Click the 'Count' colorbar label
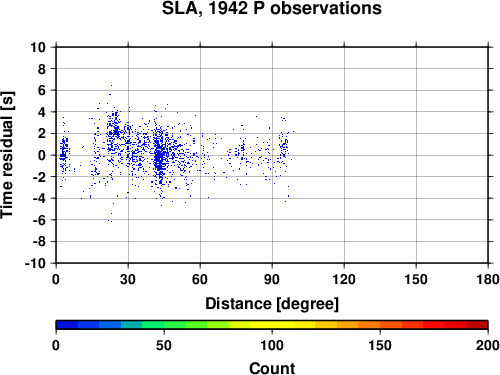 point(272,368)
